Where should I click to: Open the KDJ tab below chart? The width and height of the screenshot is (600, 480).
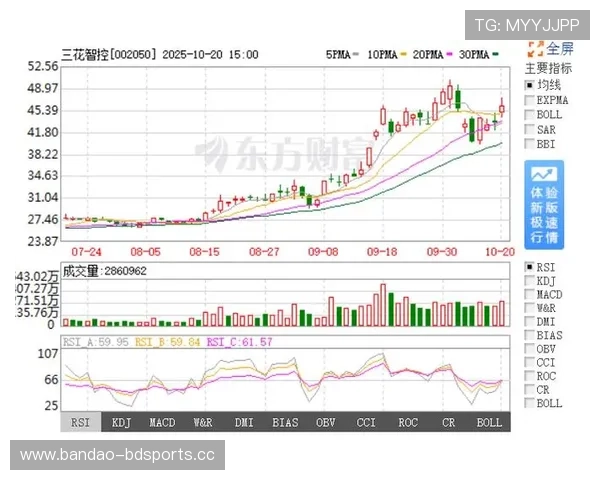click(122, 423)
